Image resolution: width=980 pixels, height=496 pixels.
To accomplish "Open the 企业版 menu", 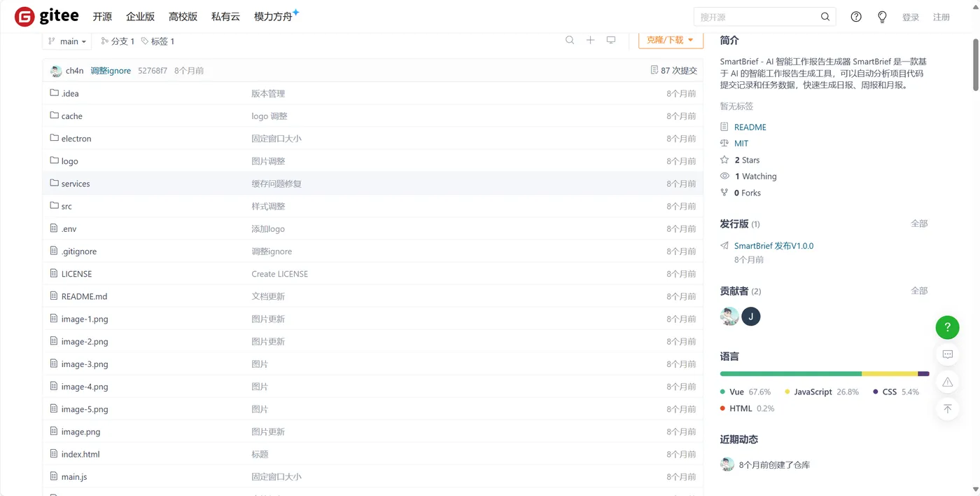I will pyautogui.click(x=140, y=17).
